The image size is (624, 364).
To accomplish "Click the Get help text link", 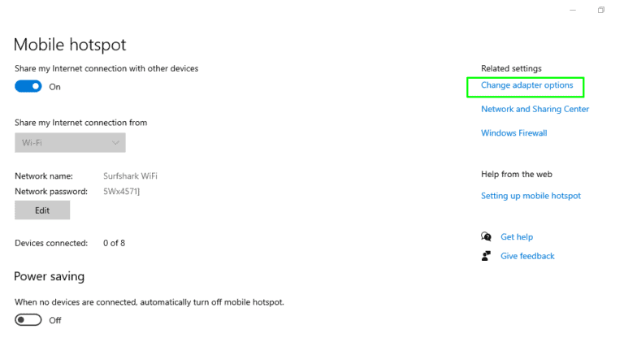I will tap(517, 237).
